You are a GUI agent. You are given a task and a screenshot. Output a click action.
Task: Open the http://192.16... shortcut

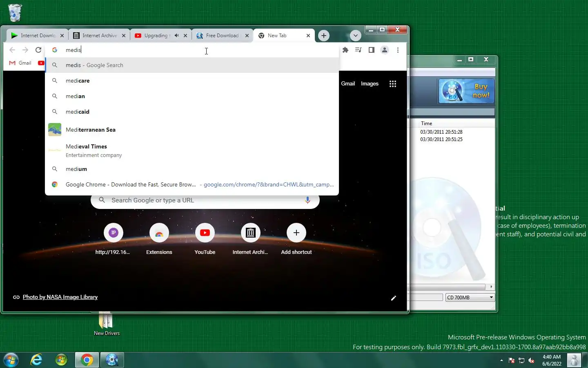click(113, 240)
